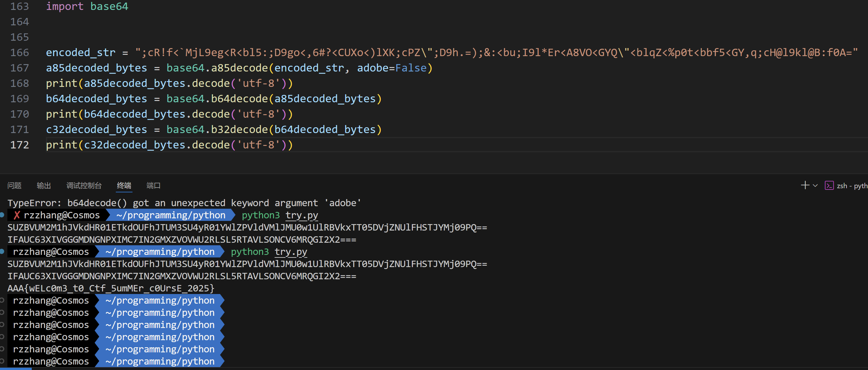Click the new terminal plus icon

(805, 185)
